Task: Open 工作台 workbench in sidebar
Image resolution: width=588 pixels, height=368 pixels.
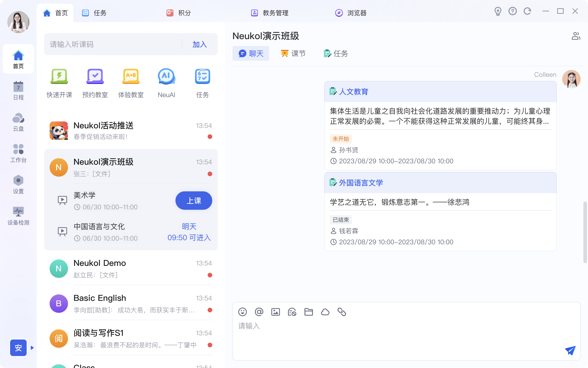Action: [x=18, y=153]
